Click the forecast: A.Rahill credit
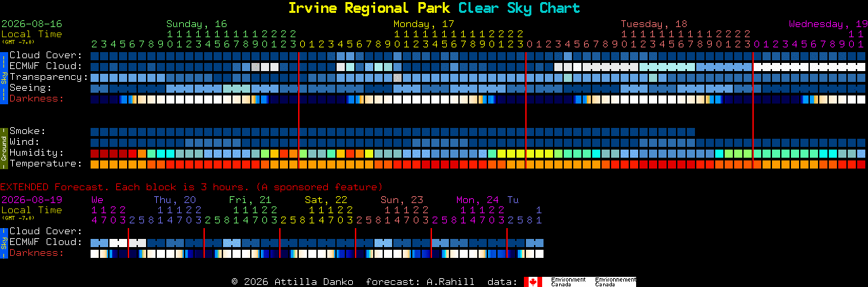The image size is (868, 287). (x=420, y=282)
